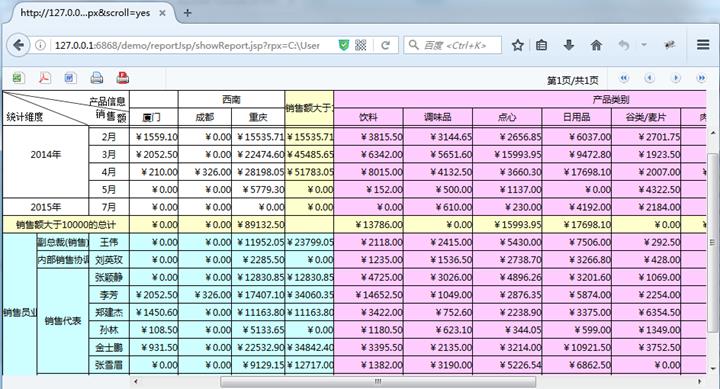Export the report to Word
This screenshot has width=720, height=389.
coord(70,78)
